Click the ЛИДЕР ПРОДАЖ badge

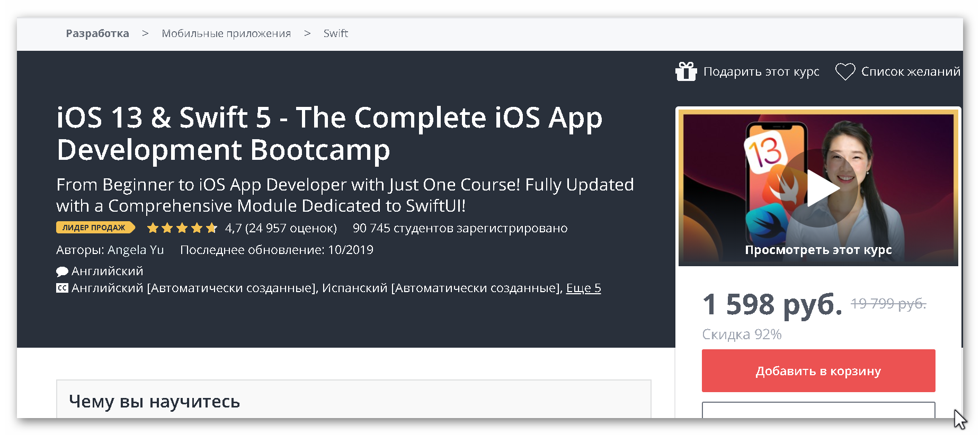[95, 228]
